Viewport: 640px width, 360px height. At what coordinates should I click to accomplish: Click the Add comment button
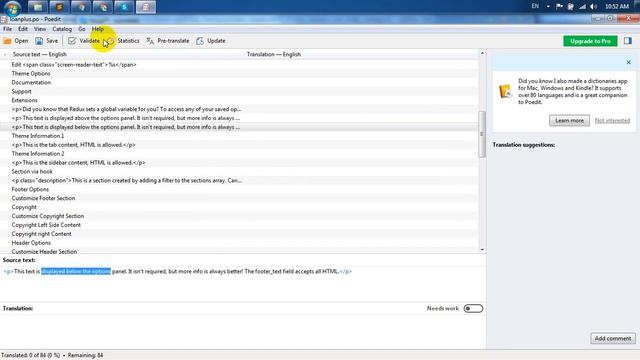tap(613, 338)
